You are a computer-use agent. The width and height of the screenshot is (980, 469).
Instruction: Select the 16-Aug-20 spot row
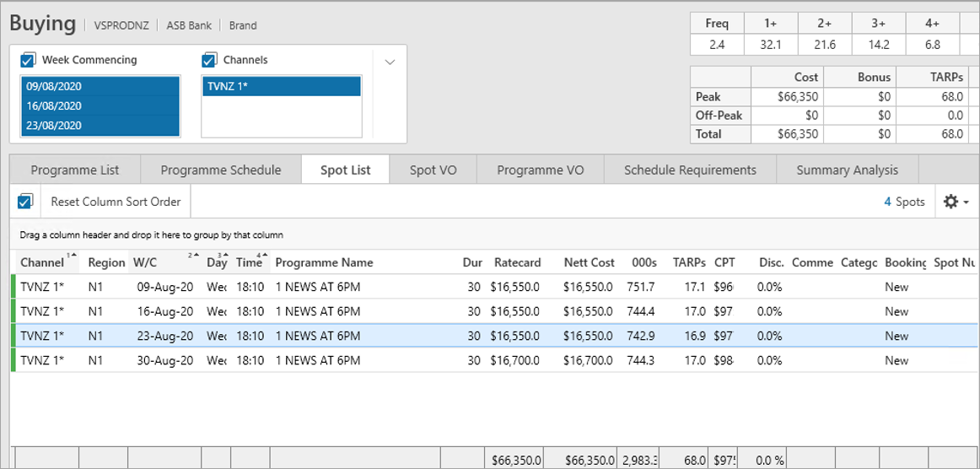point(494,311)
